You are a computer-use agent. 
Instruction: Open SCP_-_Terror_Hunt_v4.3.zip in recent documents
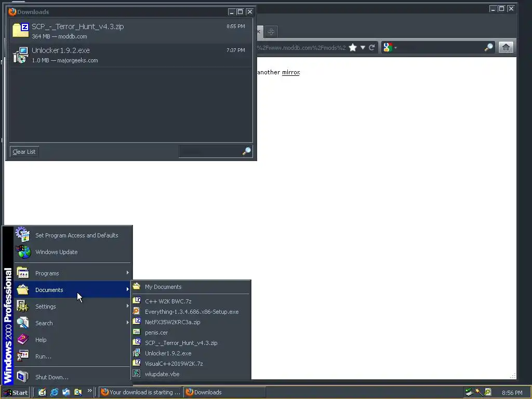coord(191,343)
